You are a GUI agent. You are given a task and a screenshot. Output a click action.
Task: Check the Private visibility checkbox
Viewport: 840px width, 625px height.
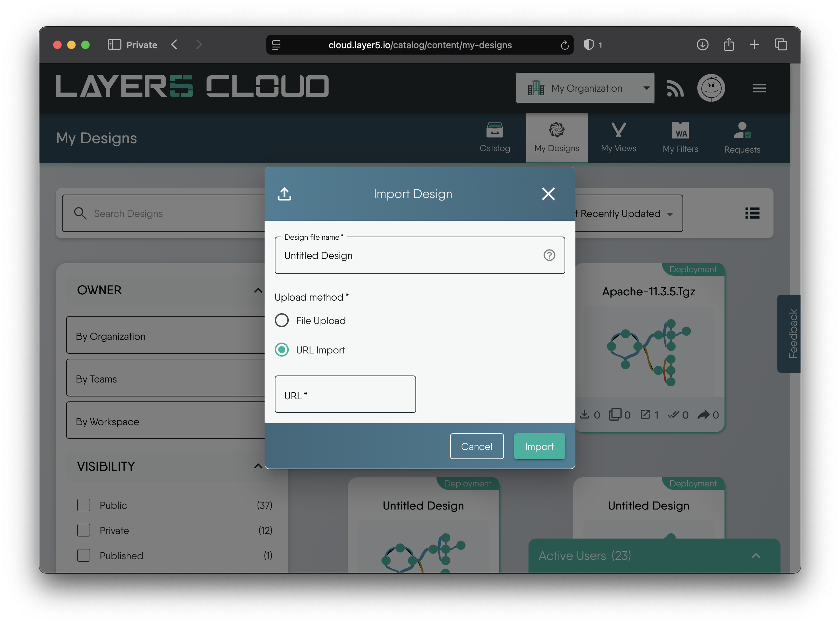pos(84,531)
